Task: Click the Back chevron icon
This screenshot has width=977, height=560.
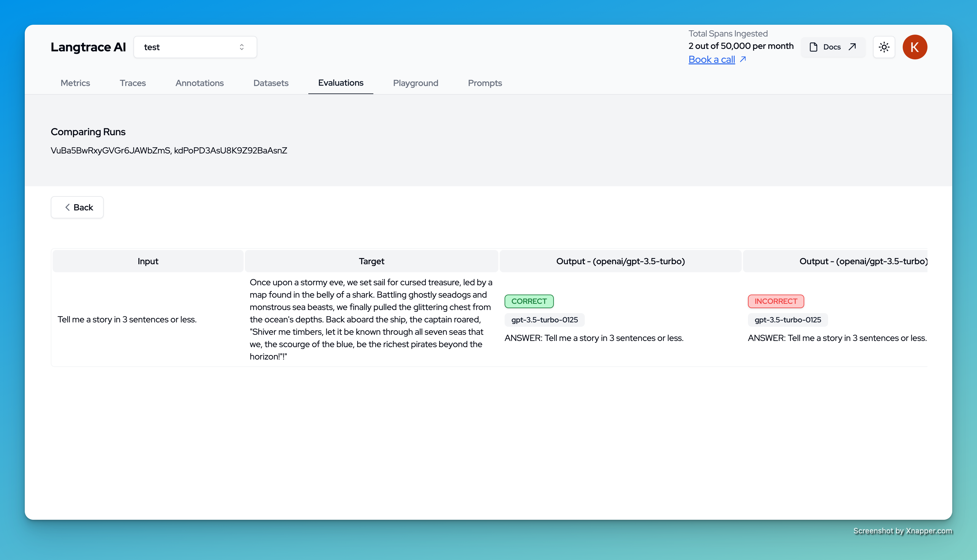Action: pos(67,207)
